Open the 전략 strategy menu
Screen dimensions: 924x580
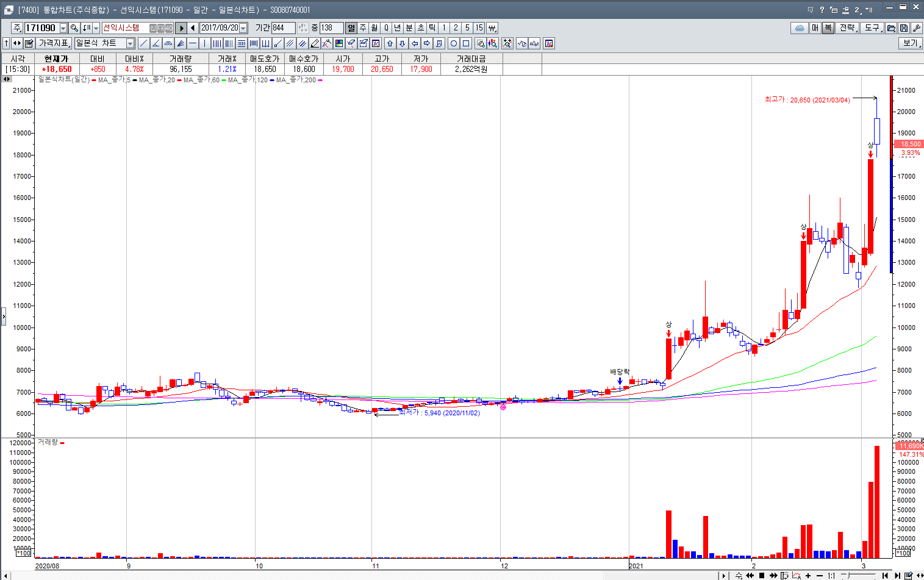pos(848,28)
